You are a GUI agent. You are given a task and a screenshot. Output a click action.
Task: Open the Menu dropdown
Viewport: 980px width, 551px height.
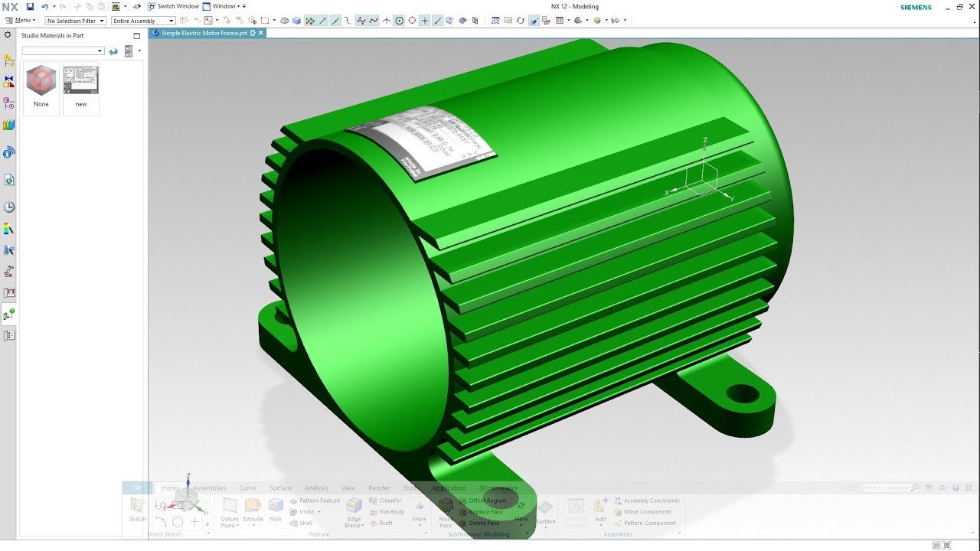pyautogui.click(x=20, y=21)
